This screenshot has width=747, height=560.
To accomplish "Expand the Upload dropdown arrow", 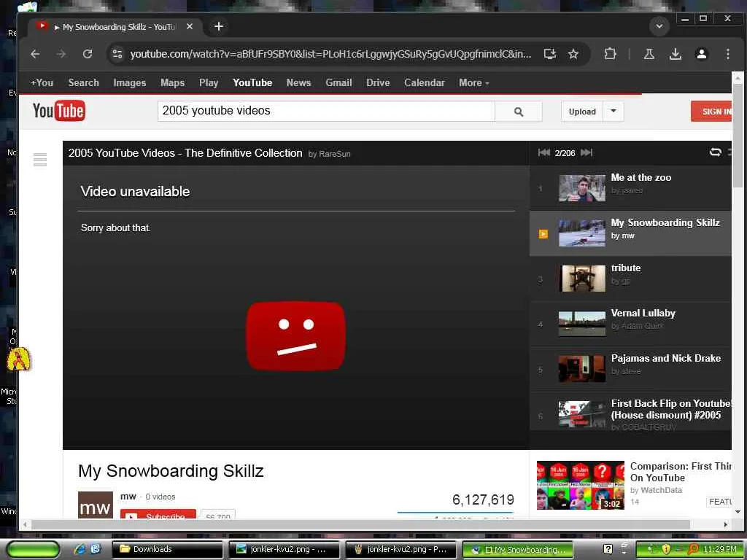I will [614, 112].
